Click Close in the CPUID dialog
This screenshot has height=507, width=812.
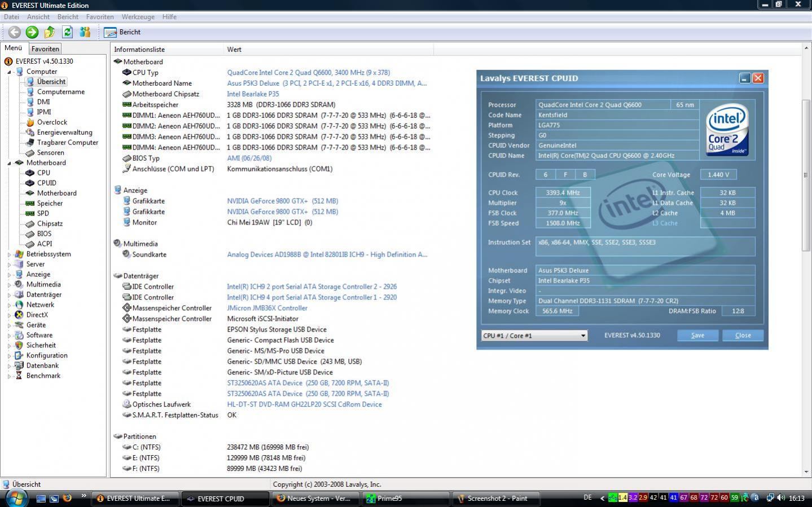(743, 336)
